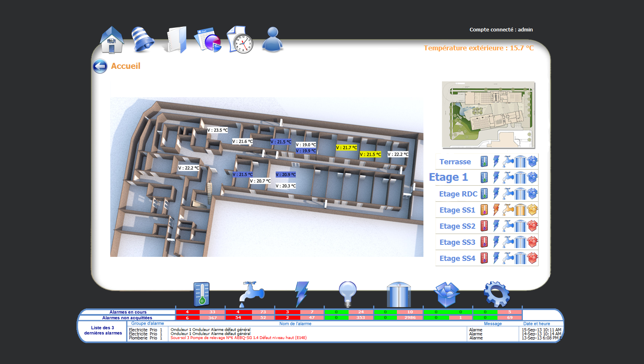
Task: Open the documents folder icon in toolbar
Action: 176,40
